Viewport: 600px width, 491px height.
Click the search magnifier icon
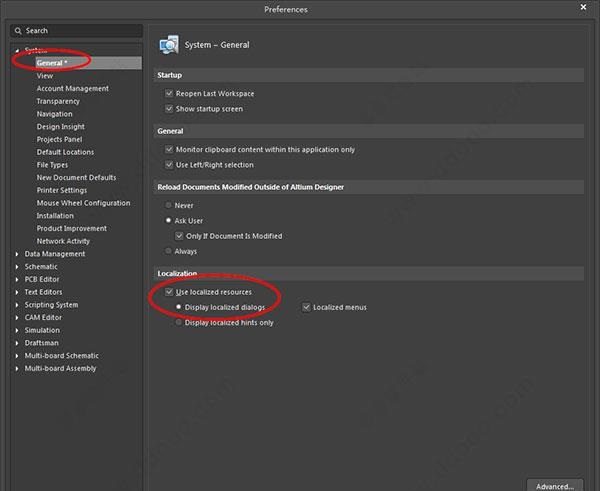click(x=18, y=31)
